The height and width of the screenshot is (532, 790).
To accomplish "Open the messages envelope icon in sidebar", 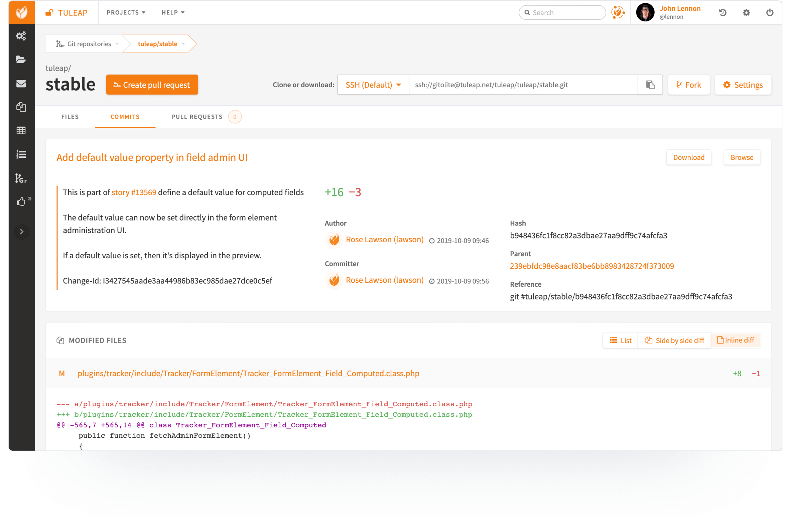I will 21,84.
